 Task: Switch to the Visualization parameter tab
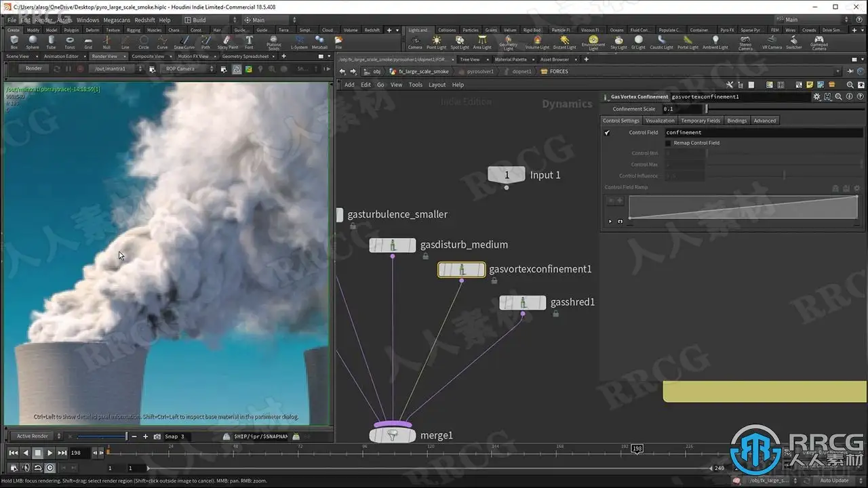[x=660, y=121]
